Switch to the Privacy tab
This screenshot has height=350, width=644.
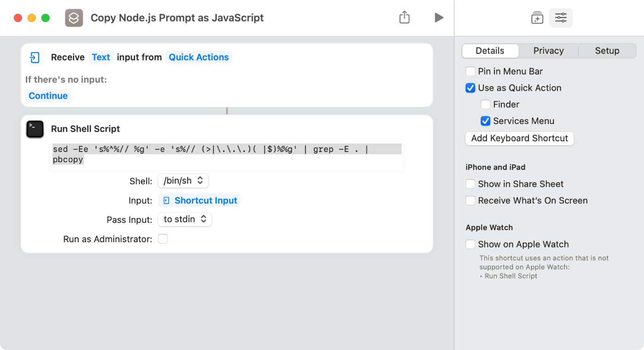[x=548, y=51]
